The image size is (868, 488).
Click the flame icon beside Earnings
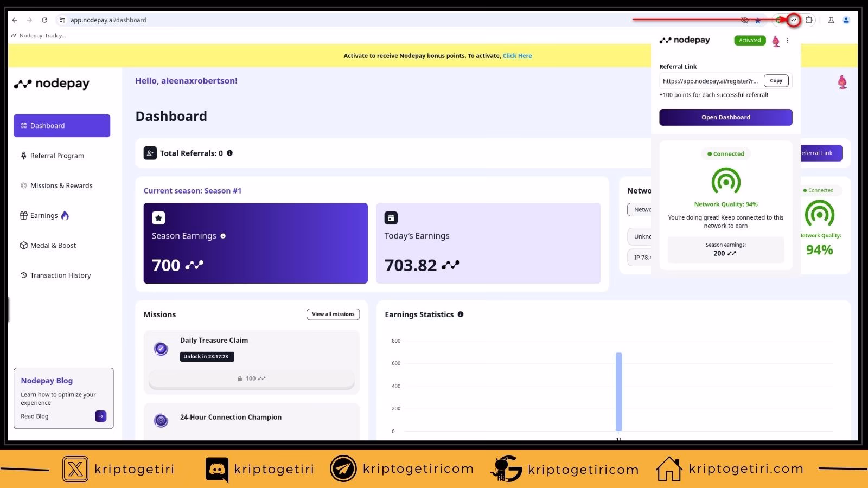click(x=65, y=215)
